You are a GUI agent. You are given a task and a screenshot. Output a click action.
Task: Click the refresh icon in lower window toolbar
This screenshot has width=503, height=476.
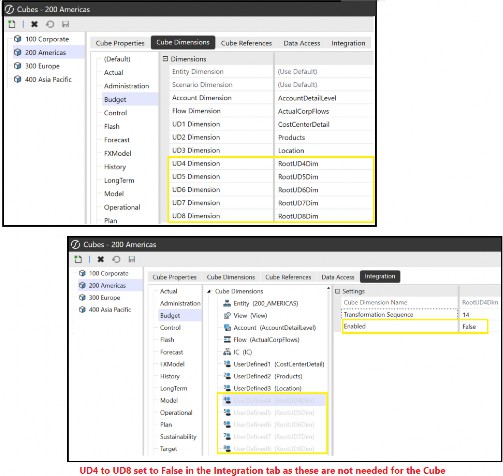pos(116,259)
